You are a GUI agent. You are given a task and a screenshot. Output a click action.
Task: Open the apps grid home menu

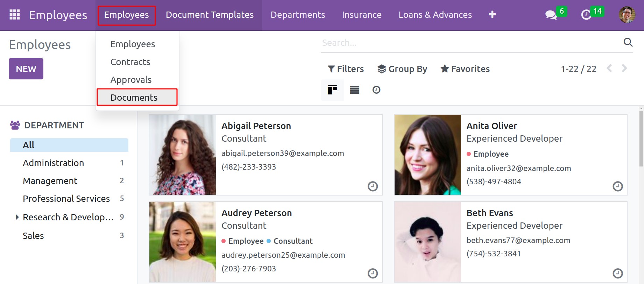14,15
